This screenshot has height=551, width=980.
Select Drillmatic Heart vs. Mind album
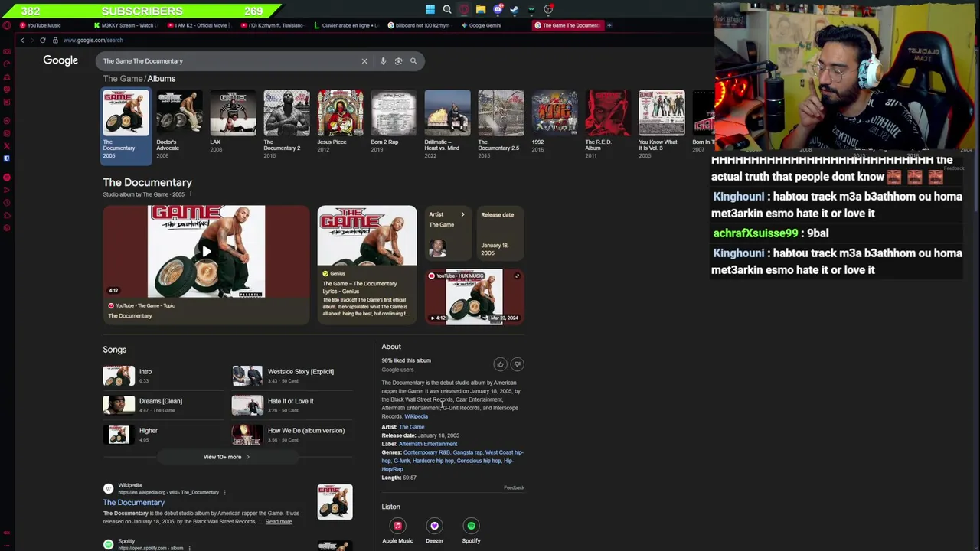pyautogui.click(x=447, y=125)
